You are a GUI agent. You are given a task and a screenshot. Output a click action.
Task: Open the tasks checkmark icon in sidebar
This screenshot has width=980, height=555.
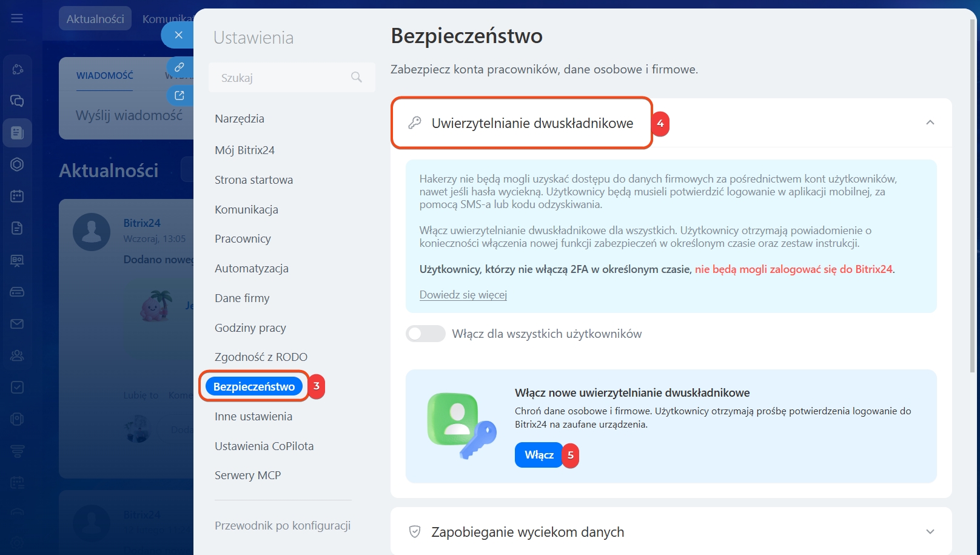[x=17, y=387]
